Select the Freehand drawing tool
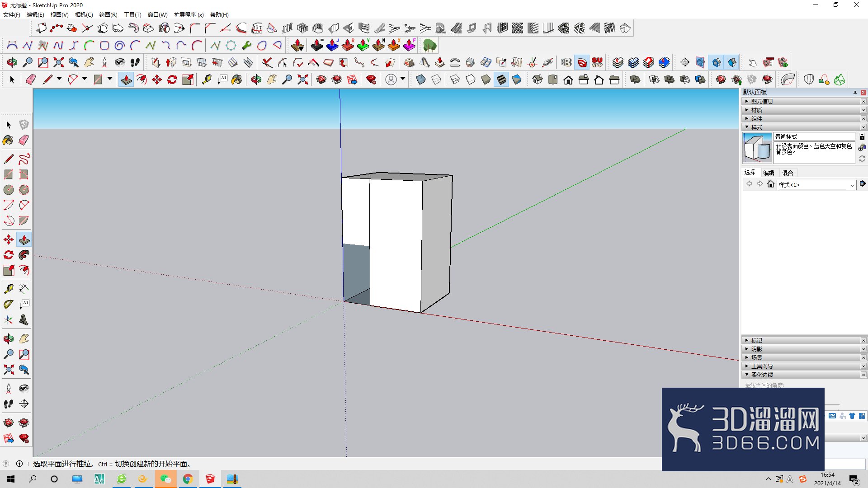Screen dimensions: 868x488 (x=24, y=159)
